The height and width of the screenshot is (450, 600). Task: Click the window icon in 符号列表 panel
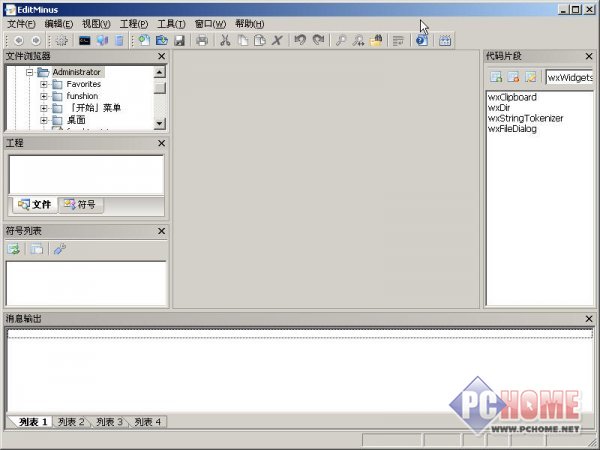[x=37, y=249]
